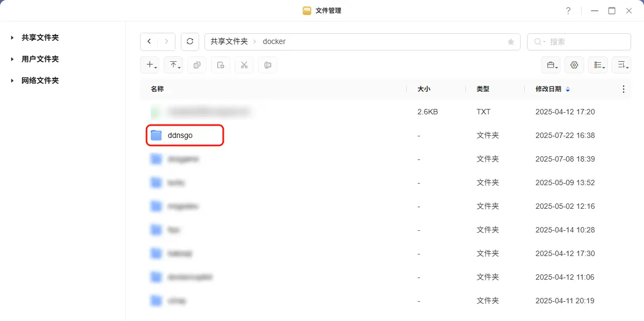Open the upload dropdown menu

pyautogui.click(x=173, y=65)
